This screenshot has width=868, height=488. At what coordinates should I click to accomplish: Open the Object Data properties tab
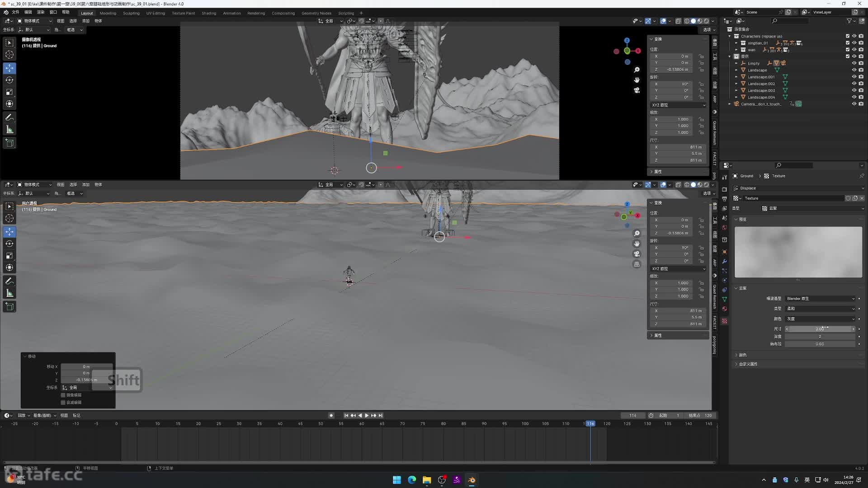[x=724, y=299]
